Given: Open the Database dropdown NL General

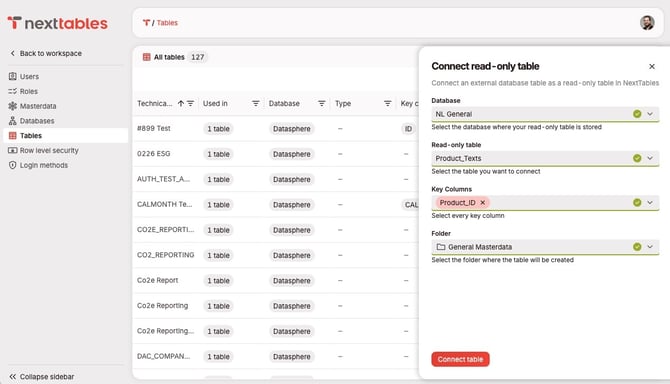Looking at the screenshot, I should [545, 114].
